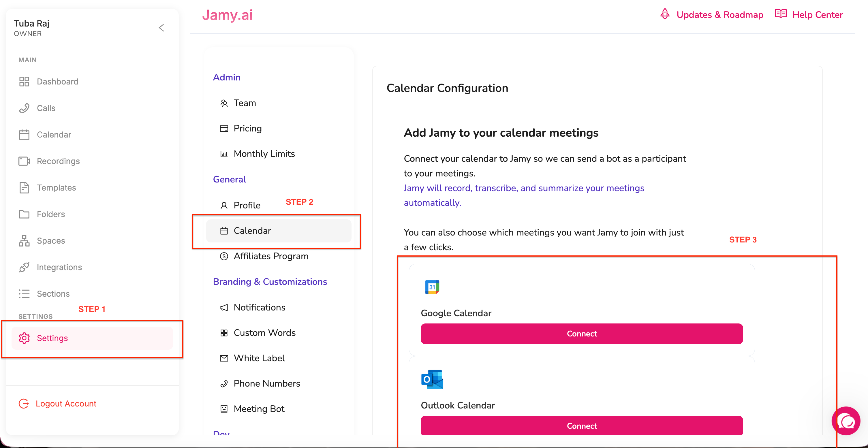Click the Meeting Bot icon
This screenshot has height=448, width=868.
tap(224, 409)
